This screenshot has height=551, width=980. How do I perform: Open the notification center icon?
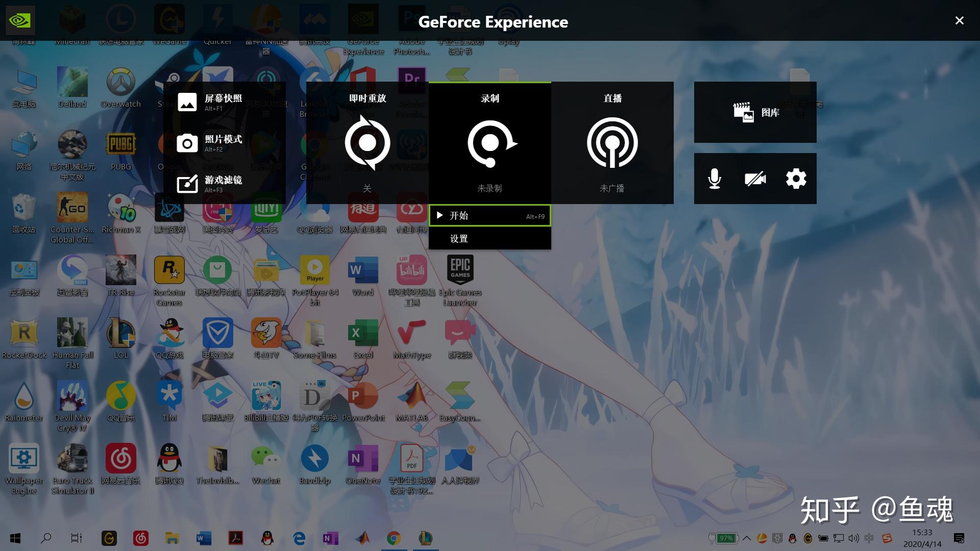959,538
